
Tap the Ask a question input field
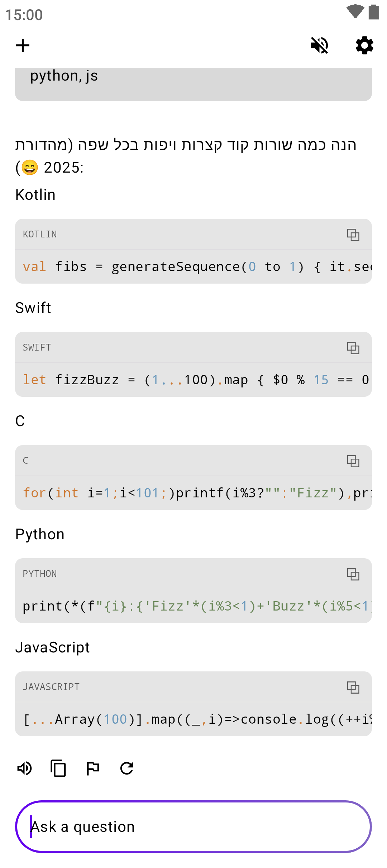(193, 826)
